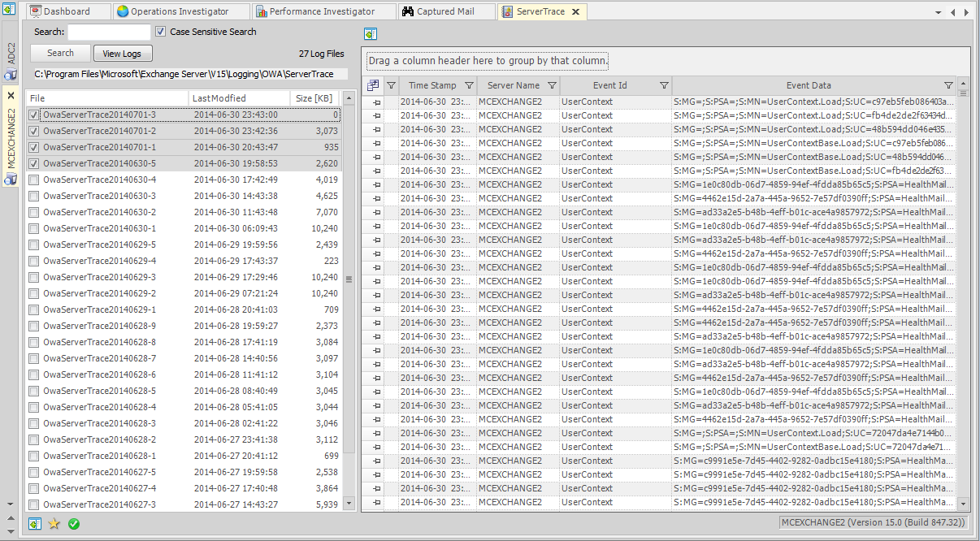Click the tab-list dropdown arrow at top right
Viewport: 980px width, 541px height.
(938, 13)
